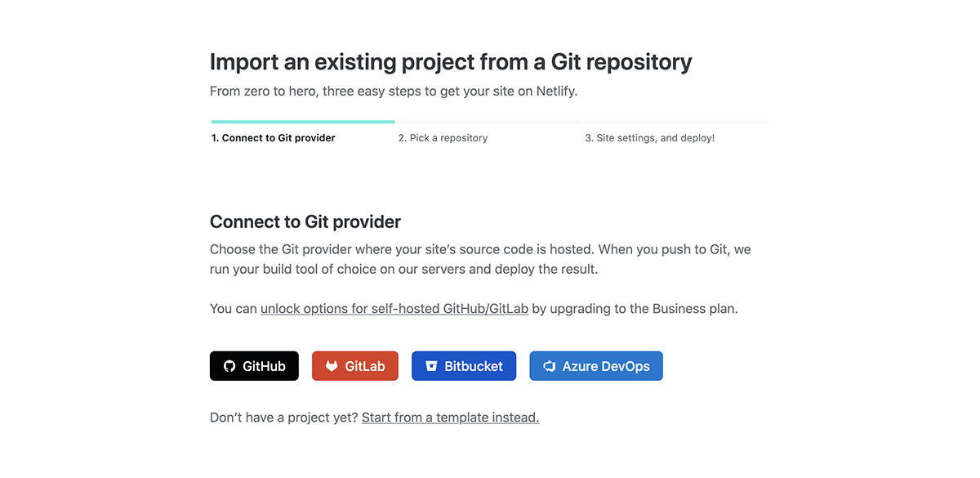Viewport: 980px width, 478px height.
Task: Click the grey progress bar above step two
Action: click(488, 122)
